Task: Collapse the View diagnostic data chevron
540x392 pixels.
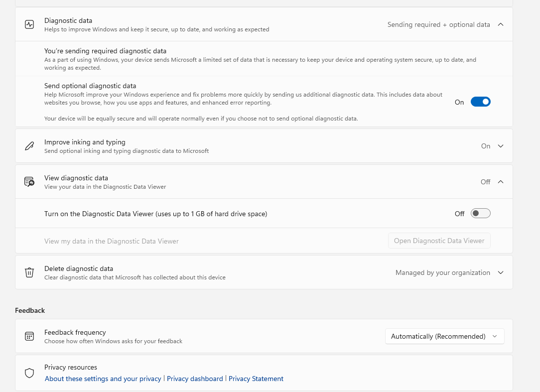Action: coord(501,181)
